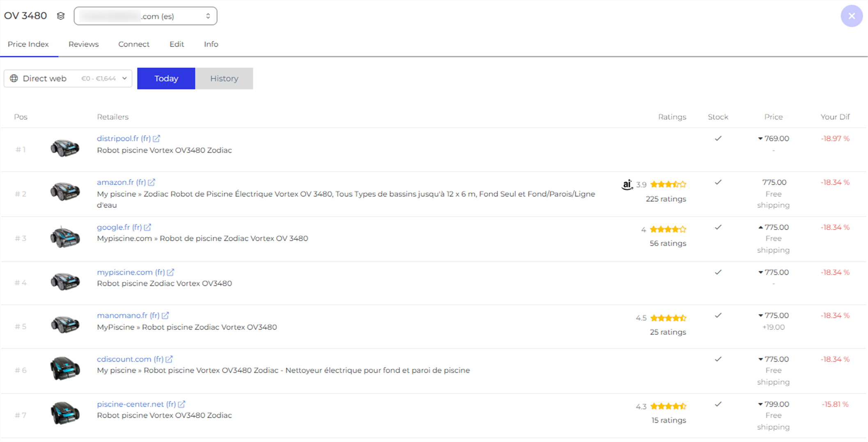
Task: Follow the piscine-center.net retailer link
Action: 136,404
